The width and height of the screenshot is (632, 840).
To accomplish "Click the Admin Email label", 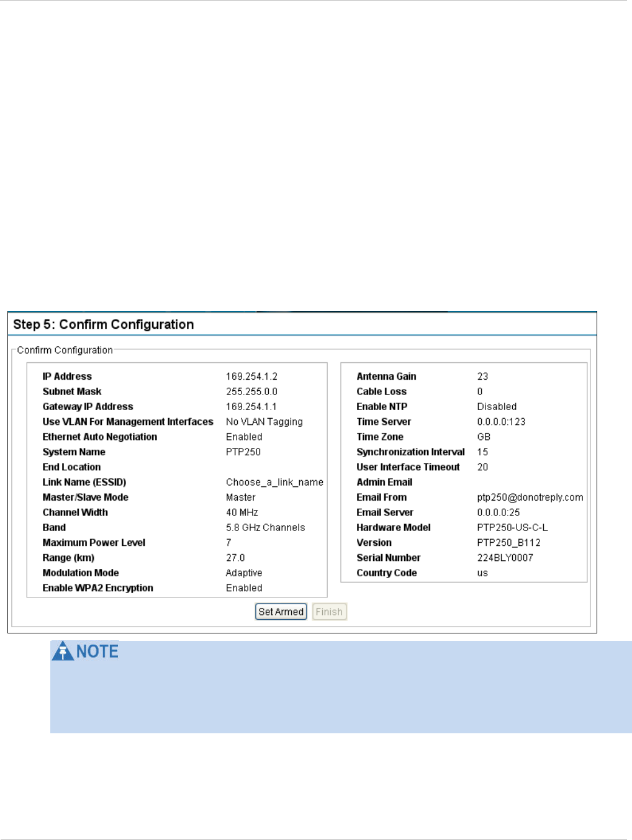I will (x=384, y=482).
